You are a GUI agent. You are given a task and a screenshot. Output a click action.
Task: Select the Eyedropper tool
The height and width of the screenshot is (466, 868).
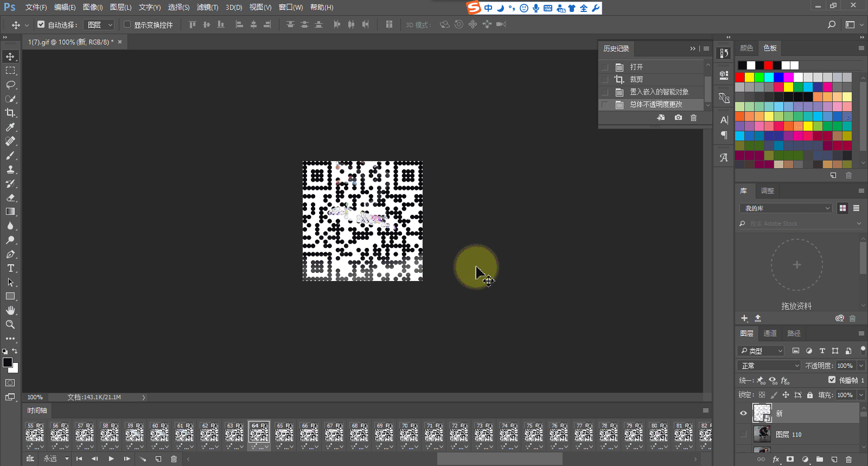pyautogui.click(x=10, y=127)
